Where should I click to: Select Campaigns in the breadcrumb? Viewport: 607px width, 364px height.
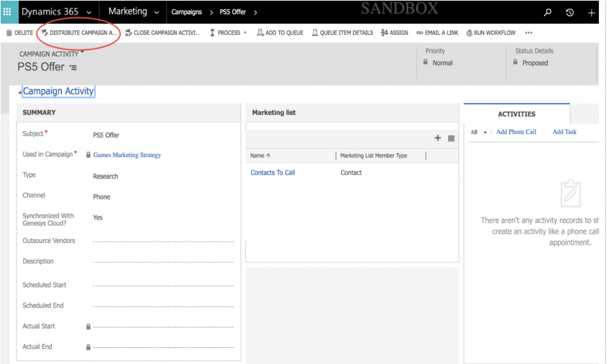[187, 12]
